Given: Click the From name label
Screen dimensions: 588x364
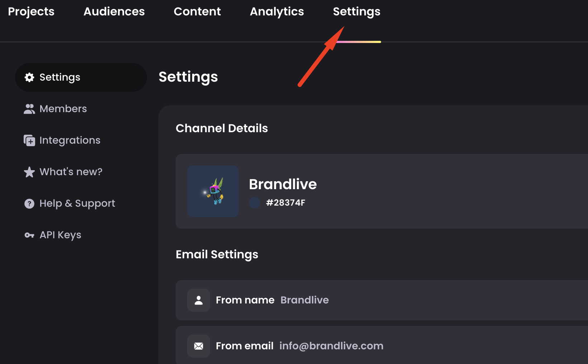Looking at the screenshot, I should [245, 300].
